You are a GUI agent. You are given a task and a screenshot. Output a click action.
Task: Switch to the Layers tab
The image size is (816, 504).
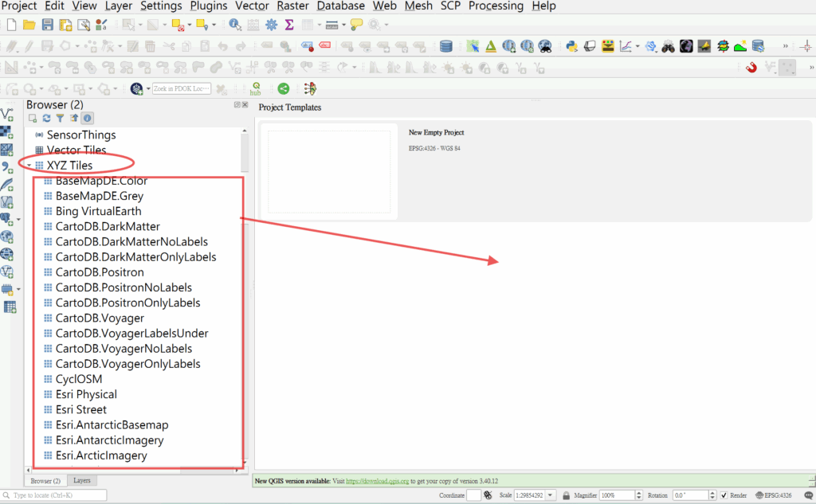click(81, 481)
